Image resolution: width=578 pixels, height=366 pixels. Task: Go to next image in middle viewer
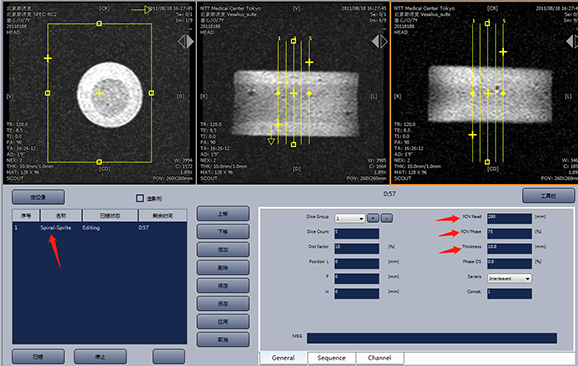pos(384,41)
